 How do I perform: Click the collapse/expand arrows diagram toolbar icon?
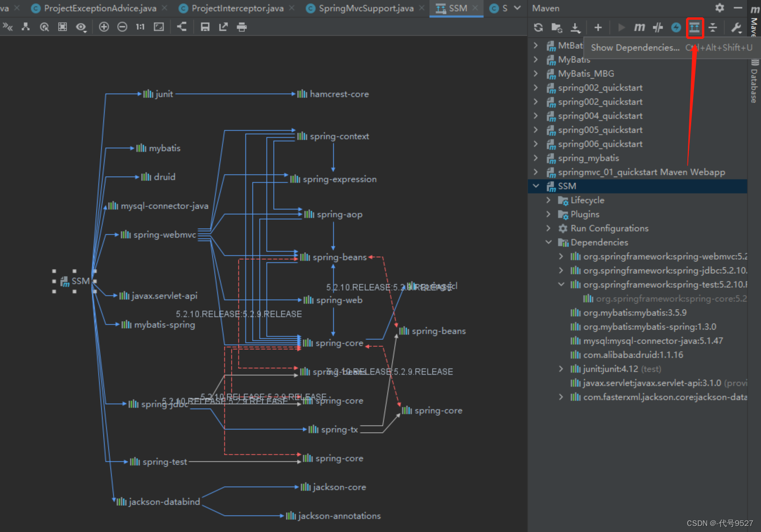pos(7,27)
